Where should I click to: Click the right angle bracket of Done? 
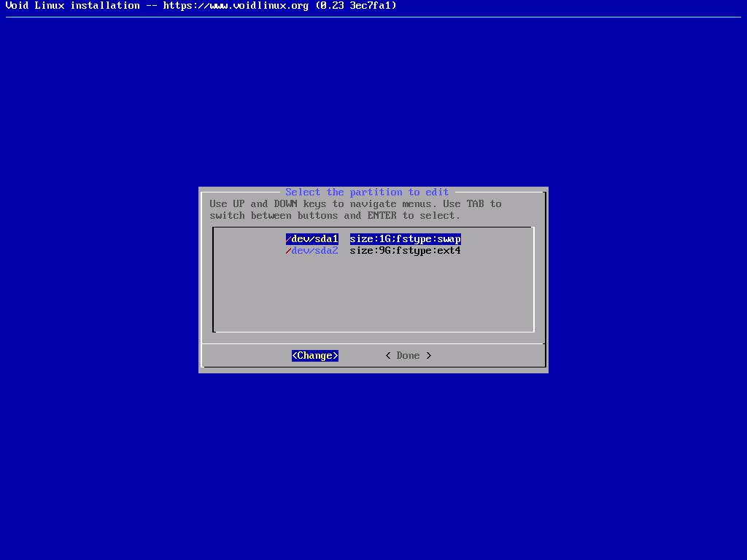[429, 356]
